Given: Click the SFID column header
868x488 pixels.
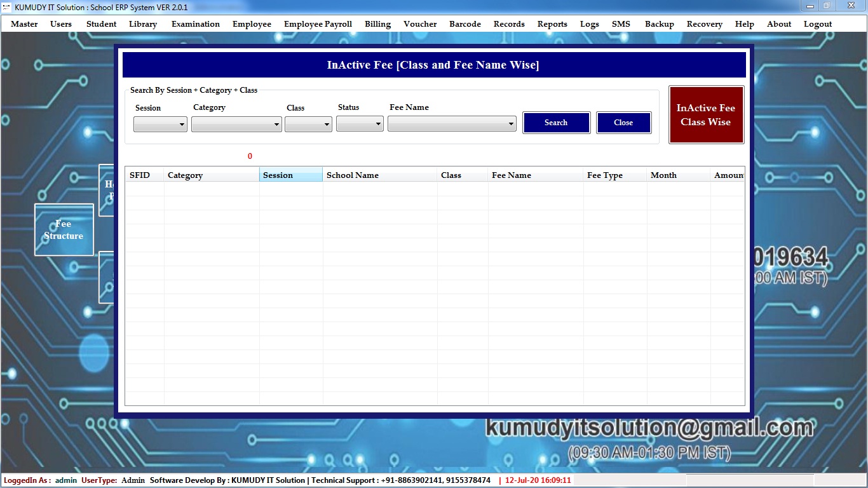Looking at the screenshot, I should pos(144,175).
